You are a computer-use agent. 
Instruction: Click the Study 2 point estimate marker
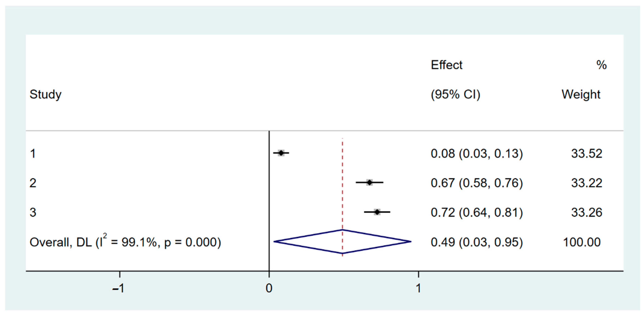point(369,182)
